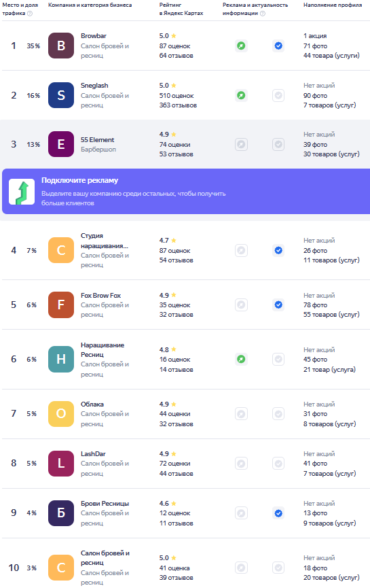Viewport: 370px width, 588px height.
Task: Click the 'Компания и категория бизнеса' header
Action: click(x=90, y=5)
